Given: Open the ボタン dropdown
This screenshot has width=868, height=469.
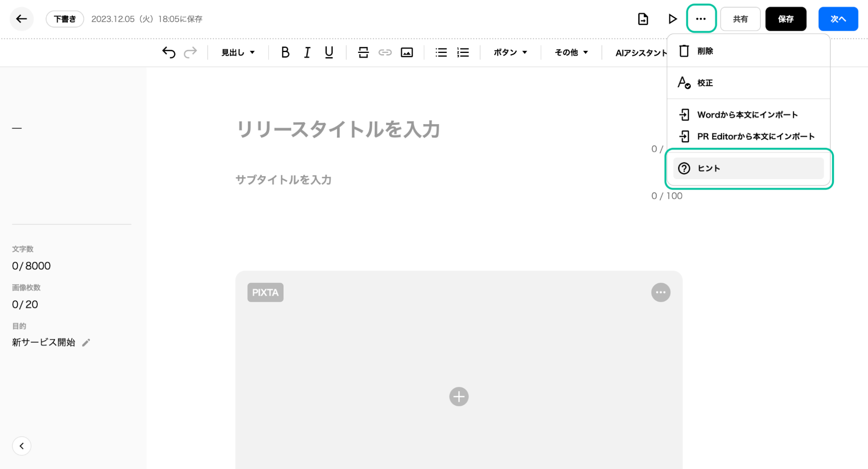Looking at the screenshot, I should (x=510, y=52).
